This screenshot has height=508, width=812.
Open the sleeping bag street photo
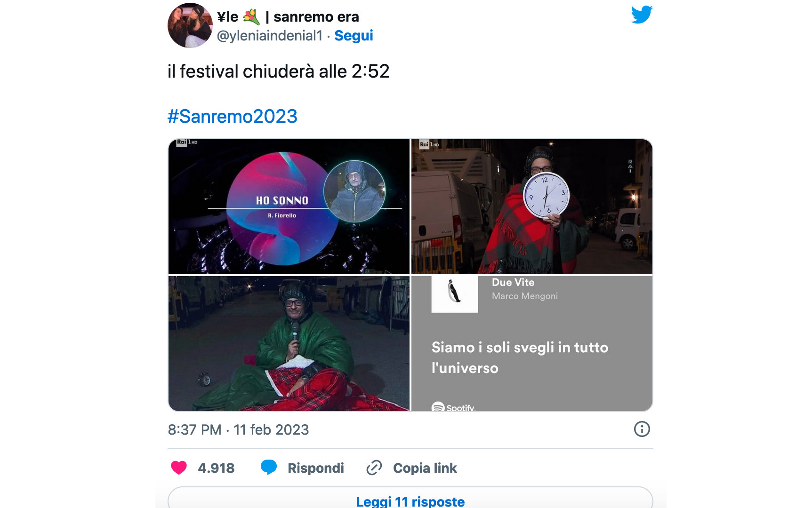[x=289, y=343]
